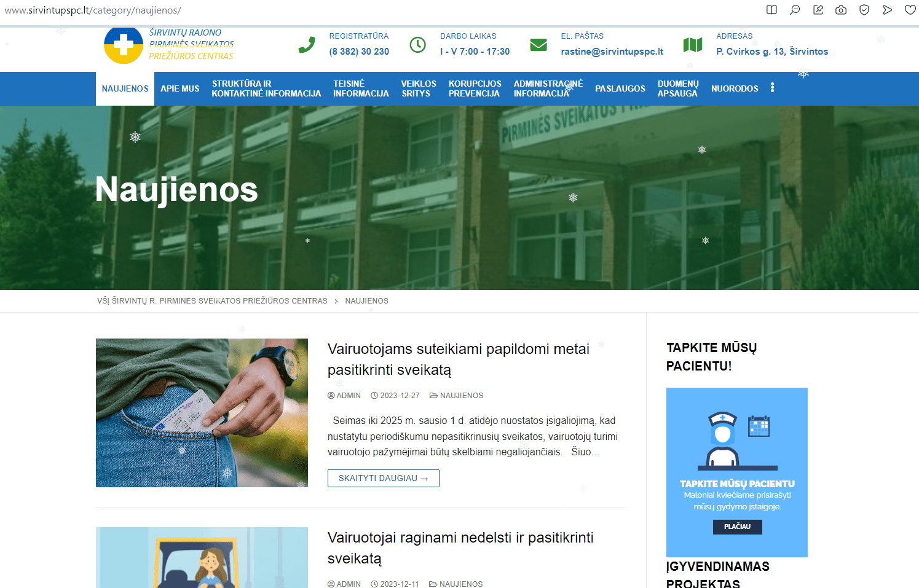919x588 pixels.
Task: Open the Paslaugos menu item
Action: point(620,88)
